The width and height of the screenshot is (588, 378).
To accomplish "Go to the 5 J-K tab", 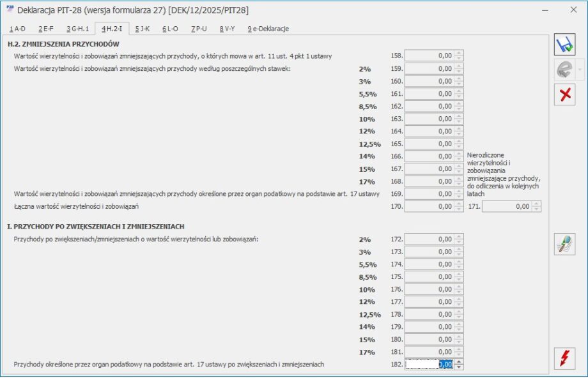I will [x=142, y=29].
